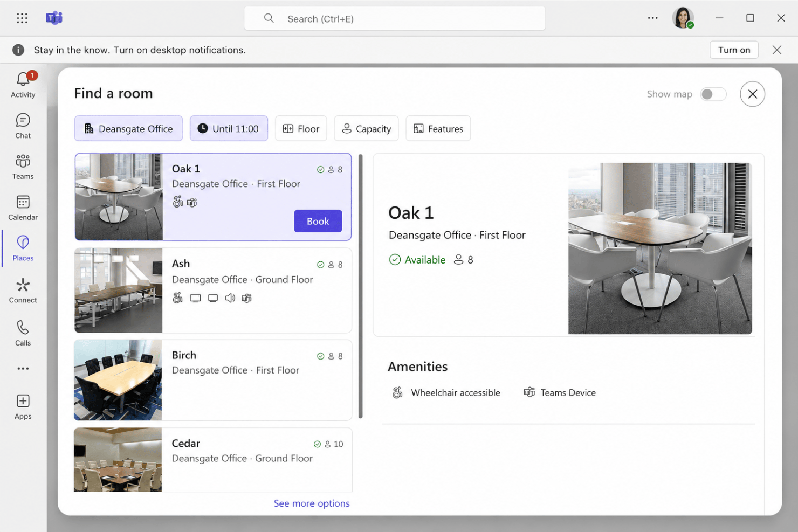Click the room list scrollbar

point(360,286)
